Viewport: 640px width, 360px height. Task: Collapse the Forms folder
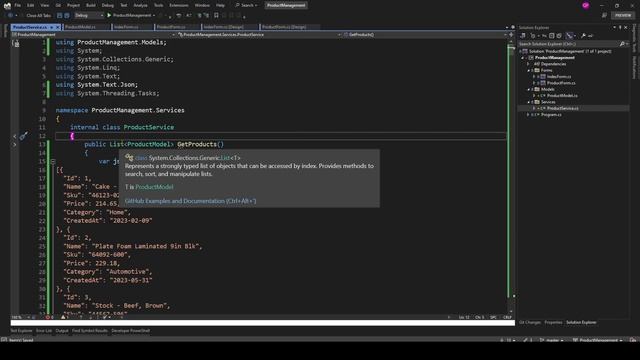click(x=528, y=71)
